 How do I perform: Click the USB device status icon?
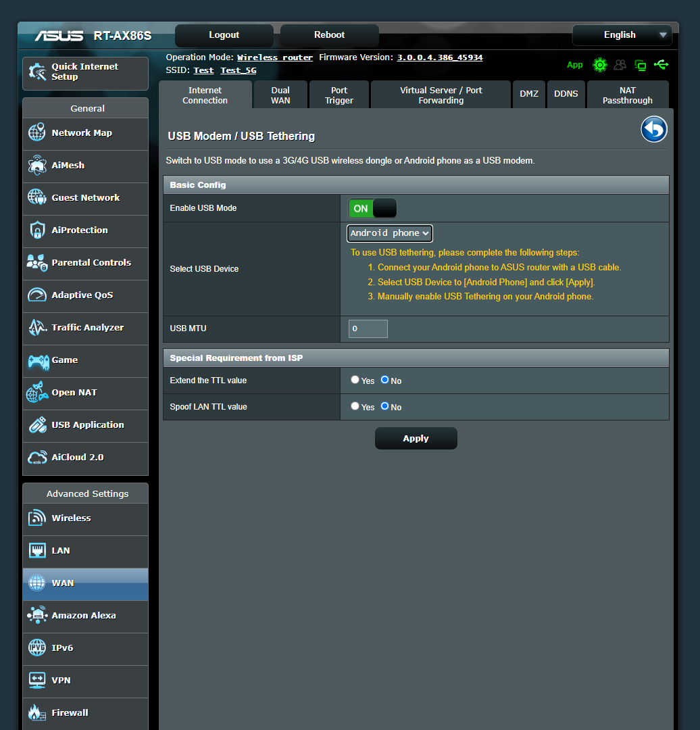661,65
